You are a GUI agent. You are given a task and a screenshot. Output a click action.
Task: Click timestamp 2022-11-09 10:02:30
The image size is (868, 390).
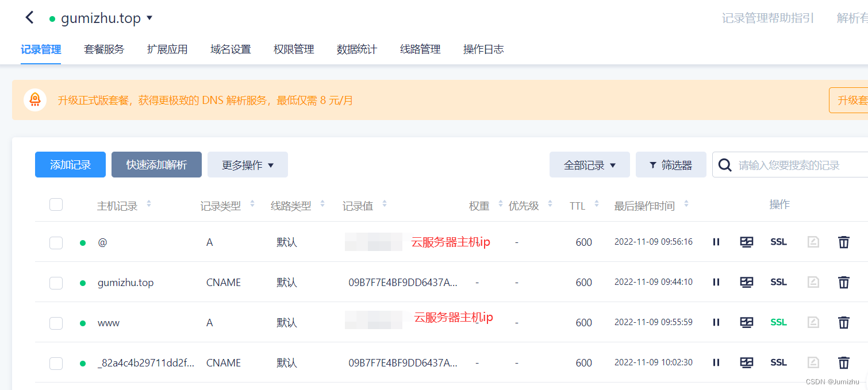click(x=654, y=362)
